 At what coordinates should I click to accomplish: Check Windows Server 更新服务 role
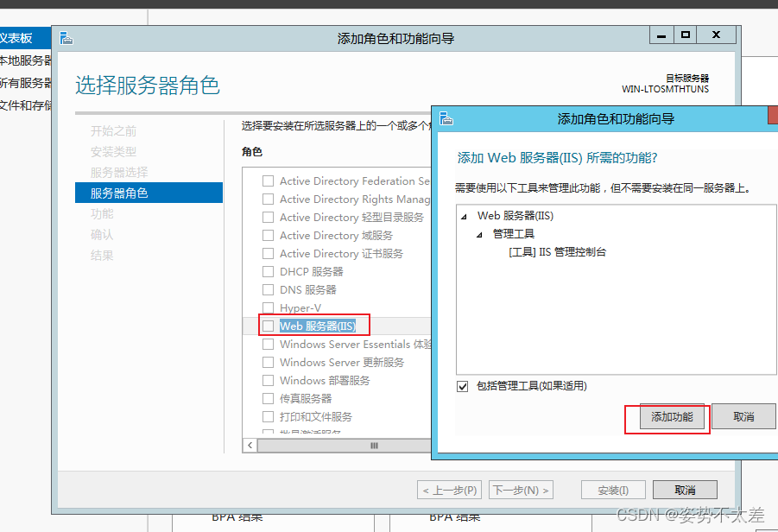click(x=268, y=362)
